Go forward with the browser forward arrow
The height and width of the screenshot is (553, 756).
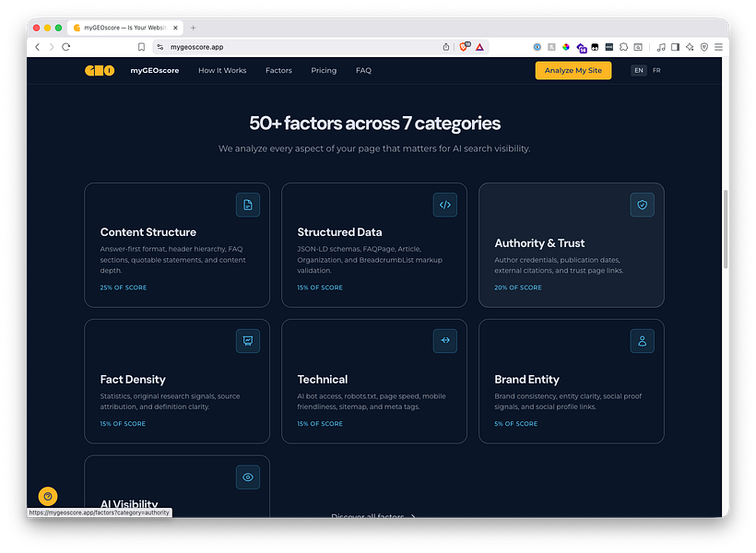(x=52, y=47)
